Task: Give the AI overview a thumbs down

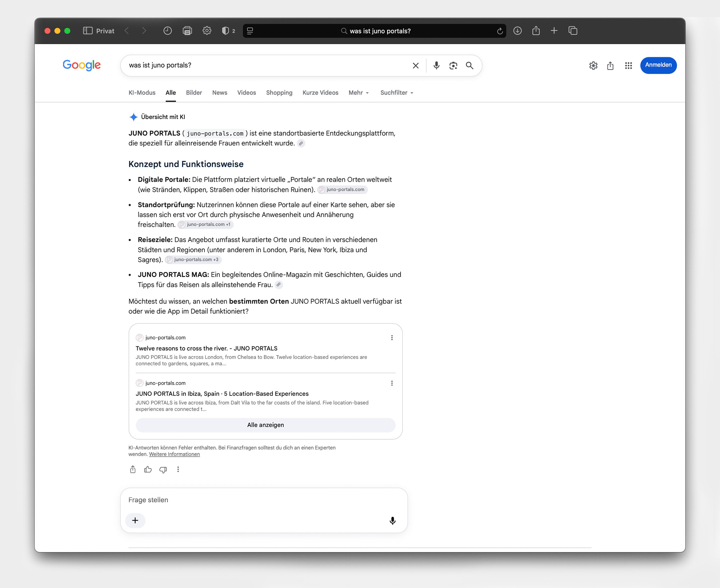Action: click(163, 470)
